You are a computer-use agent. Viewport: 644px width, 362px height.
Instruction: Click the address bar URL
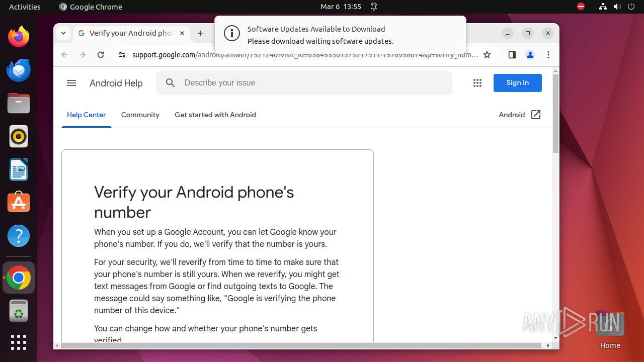305,55
